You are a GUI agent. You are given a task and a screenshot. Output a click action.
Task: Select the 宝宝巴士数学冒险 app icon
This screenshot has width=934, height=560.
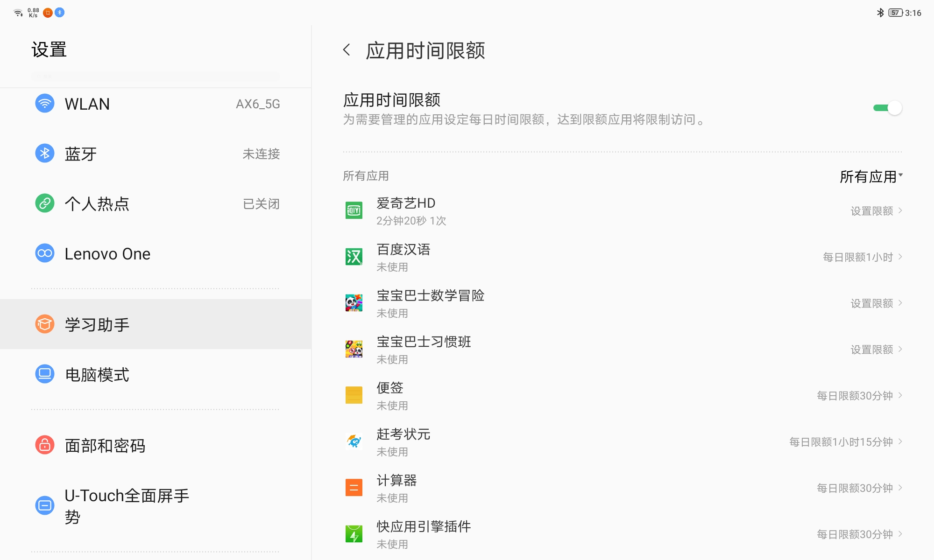tap(354, 302)
